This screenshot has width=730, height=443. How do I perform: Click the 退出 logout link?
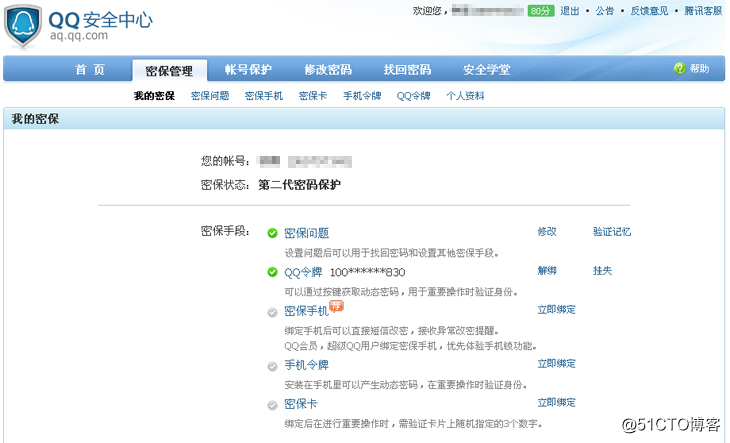(569, 11)
